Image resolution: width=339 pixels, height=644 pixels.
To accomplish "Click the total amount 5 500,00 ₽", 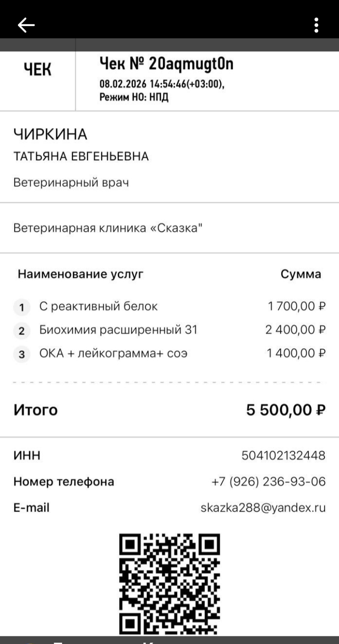I will coord(285,410).
